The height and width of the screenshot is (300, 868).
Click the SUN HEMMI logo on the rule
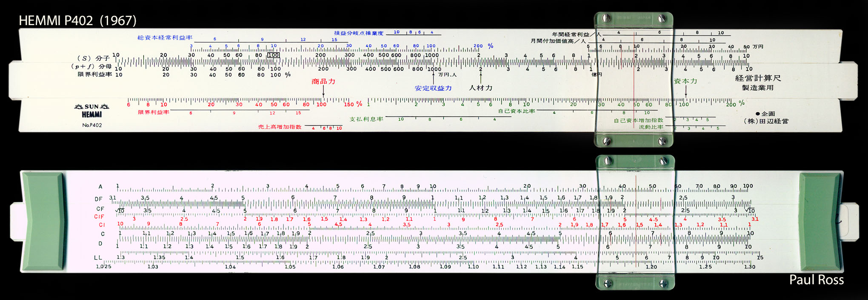click(x=92, y=111)
